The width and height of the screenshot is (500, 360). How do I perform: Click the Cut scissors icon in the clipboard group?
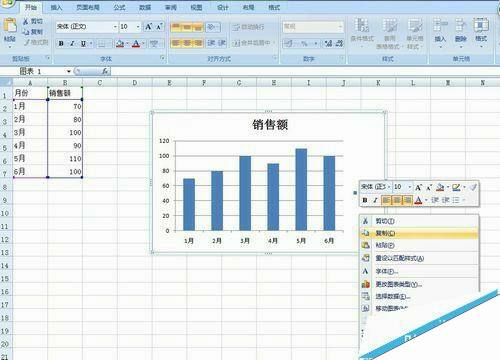tap(25, 22)
